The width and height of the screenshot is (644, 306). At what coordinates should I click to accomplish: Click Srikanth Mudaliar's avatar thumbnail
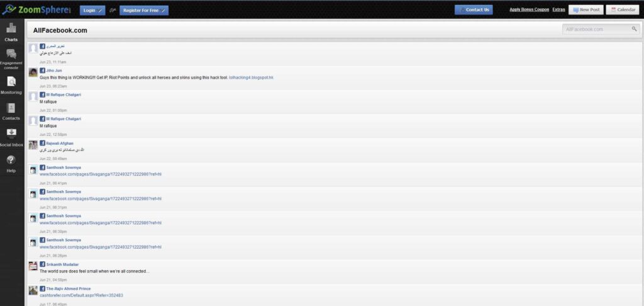point(33,266)
